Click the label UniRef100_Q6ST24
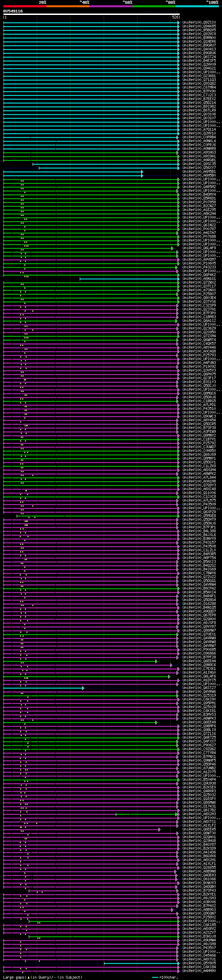 pyautogui.click(x=199, y=57)
